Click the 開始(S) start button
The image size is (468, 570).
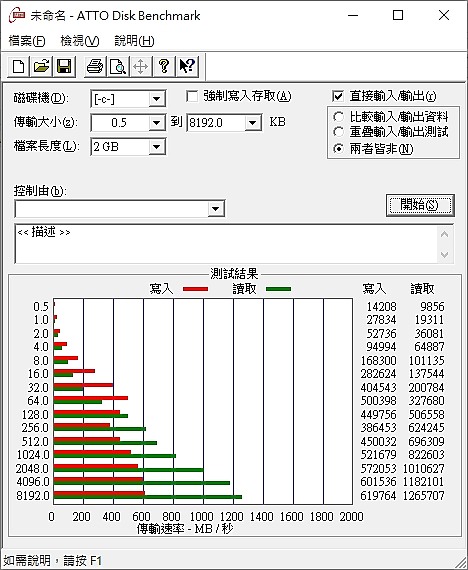tap(420, 205)
